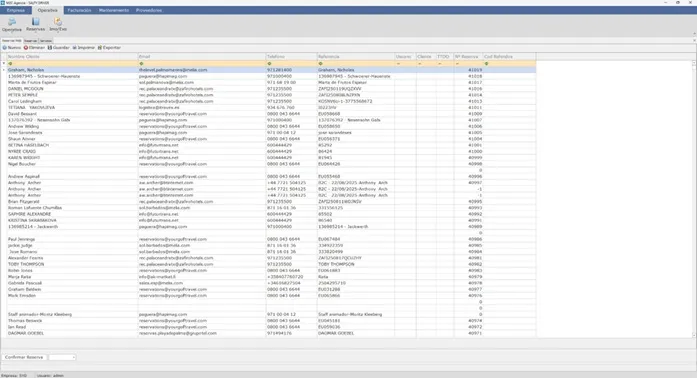The width and height of the screenshot is (697, 378).
Task: Click the Guardar toolbar button
Action: (59, 48)
